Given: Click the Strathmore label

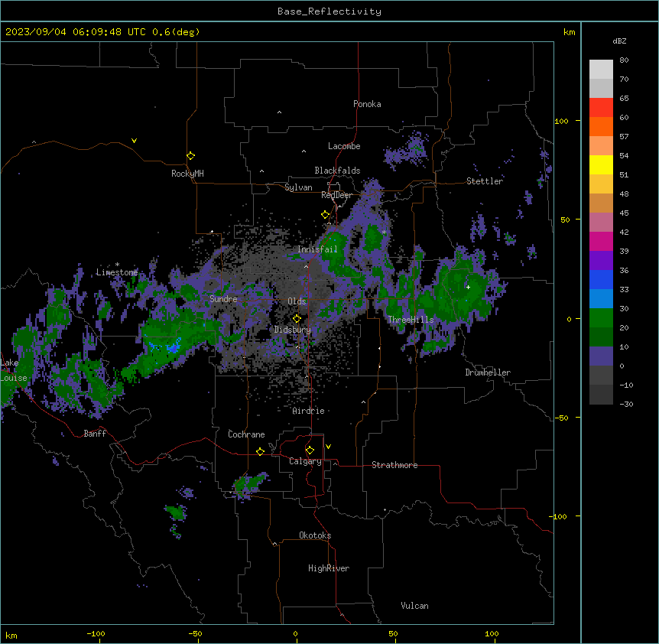Looking at the screenshot, I should [x=394, y=465].
